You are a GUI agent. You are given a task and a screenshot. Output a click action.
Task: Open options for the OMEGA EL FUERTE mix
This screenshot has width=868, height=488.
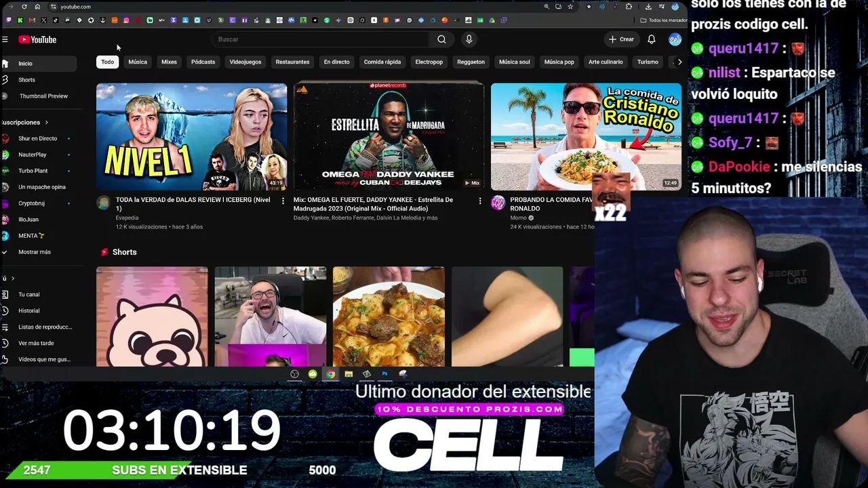tap(479, 201)
